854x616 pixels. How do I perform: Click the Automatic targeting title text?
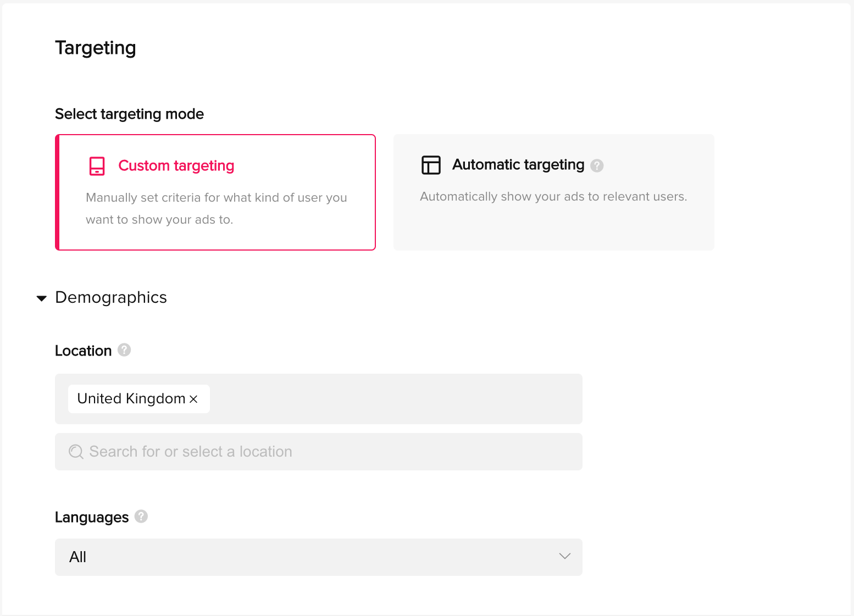coord(518,165)
